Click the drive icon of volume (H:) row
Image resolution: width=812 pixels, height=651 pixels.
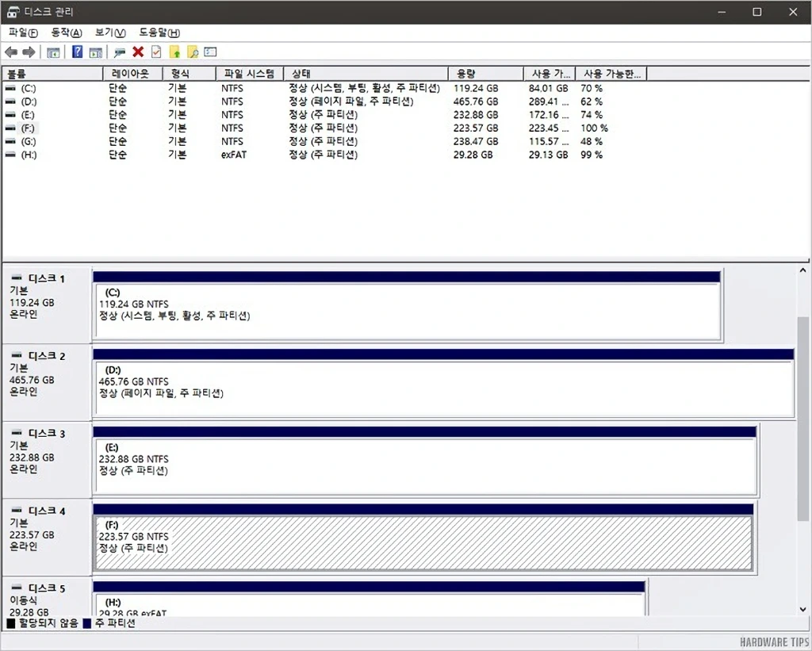point(10,155)
